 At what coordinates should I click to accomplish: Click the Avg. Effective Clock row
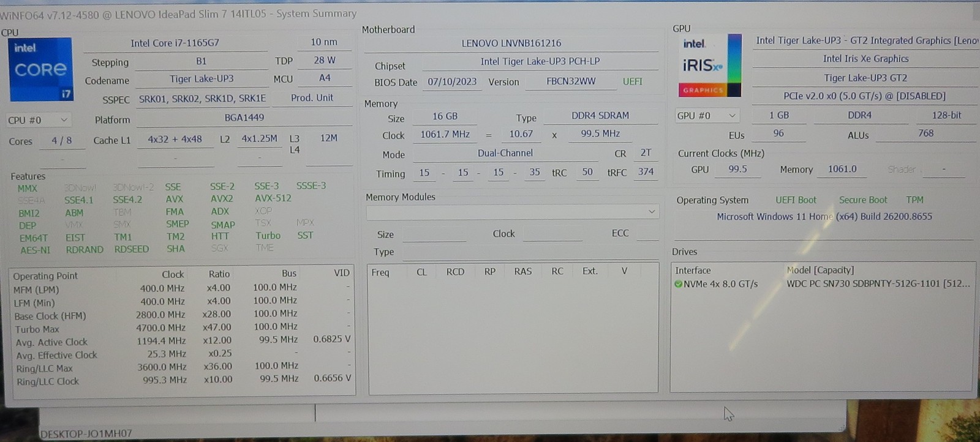pos(183,354)
